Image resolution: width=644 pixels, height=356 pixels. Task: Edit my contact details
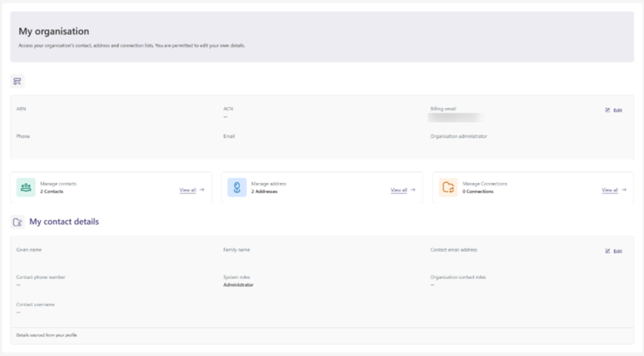click(613, 251)
